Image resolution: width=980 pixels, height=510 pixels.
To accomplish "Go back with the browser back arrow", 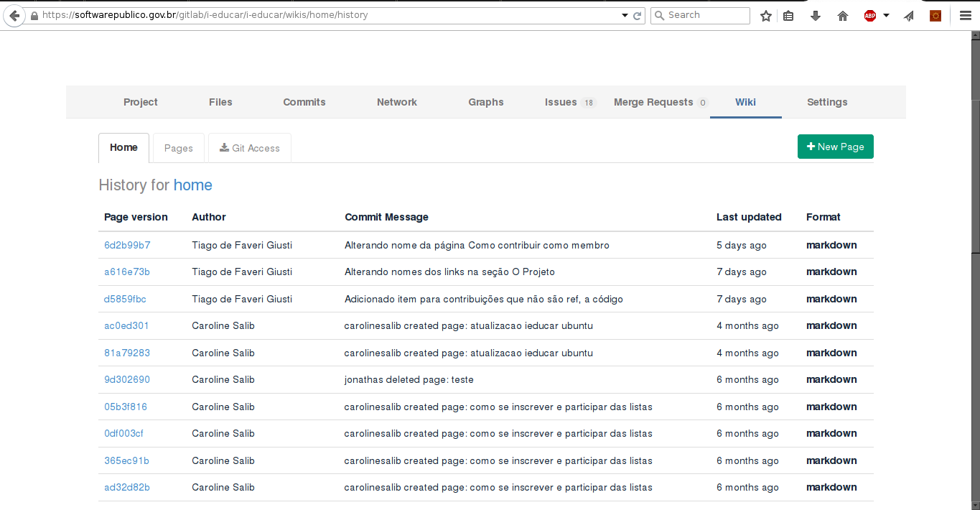I will point(14,15).
